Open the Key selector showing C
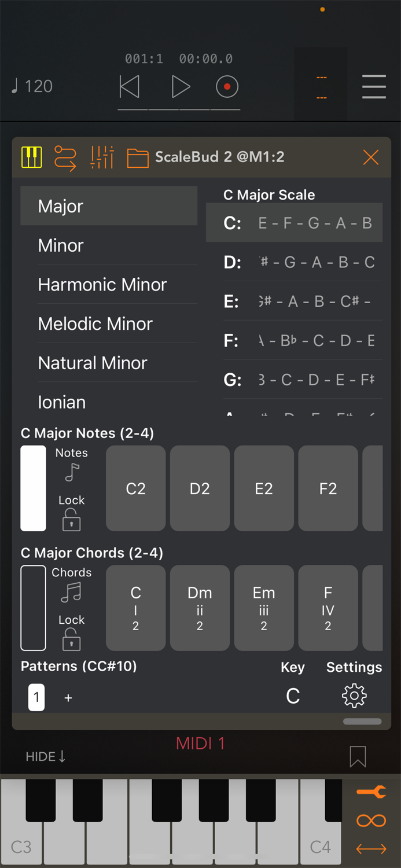This screenshot has height=868, width=401. click(293, 696)
